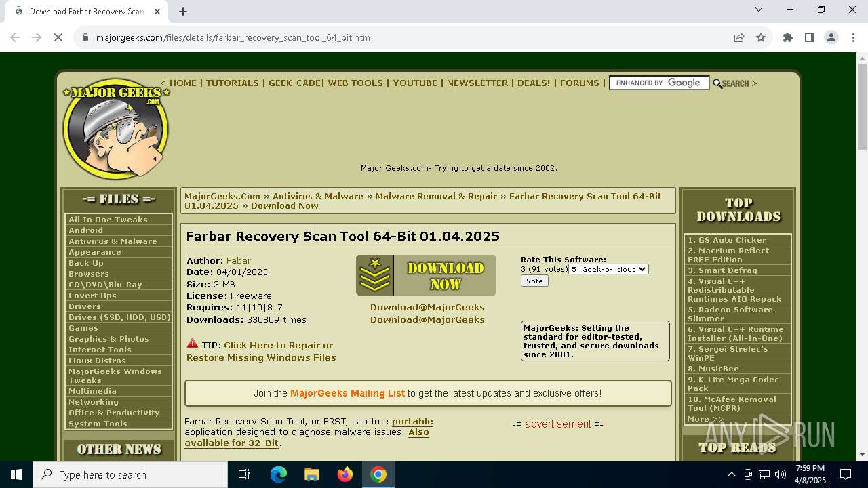Open FORUMS navigation link

(x=580, y=83)
